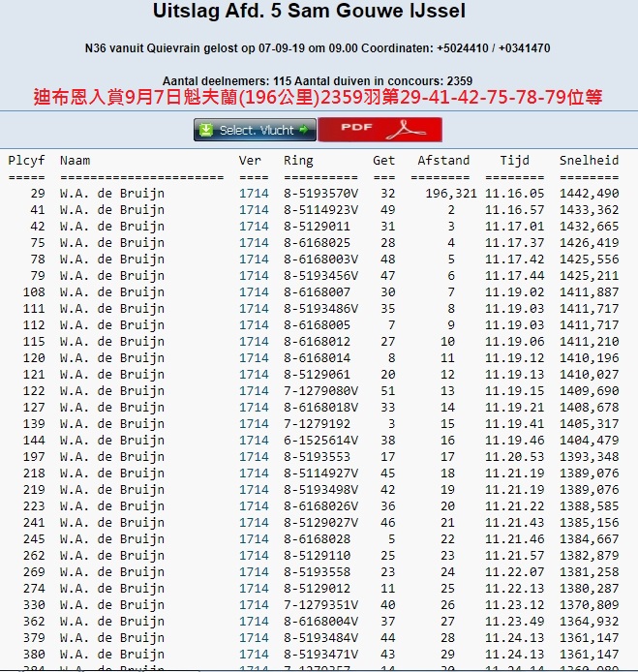Select ring number 6-1525614V
The height and width of the screenshot is (672, 638).
320,441
